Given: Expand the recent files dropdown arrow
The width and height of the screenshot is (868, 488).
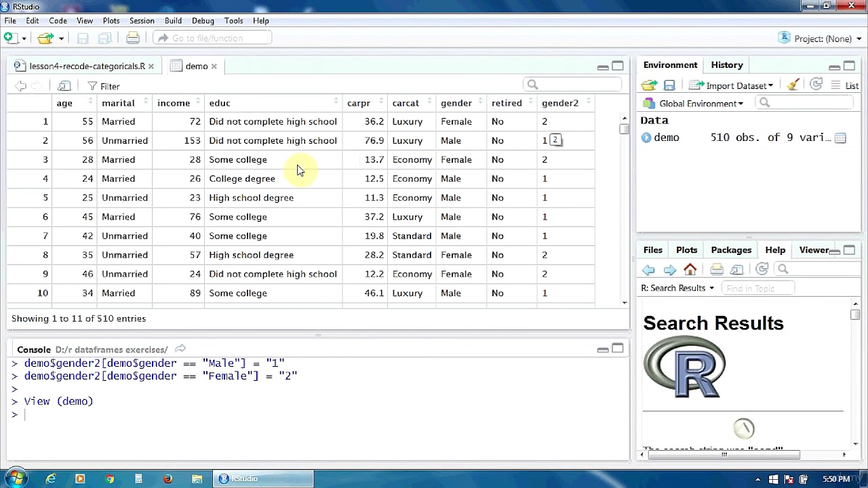Looking at the screenshot, I should (x=61, y=39).
